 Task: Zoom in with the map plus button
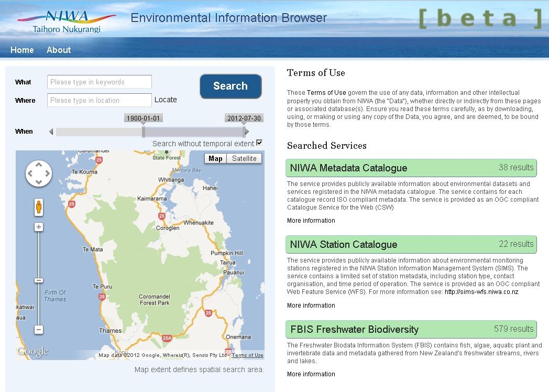point(39,227)
